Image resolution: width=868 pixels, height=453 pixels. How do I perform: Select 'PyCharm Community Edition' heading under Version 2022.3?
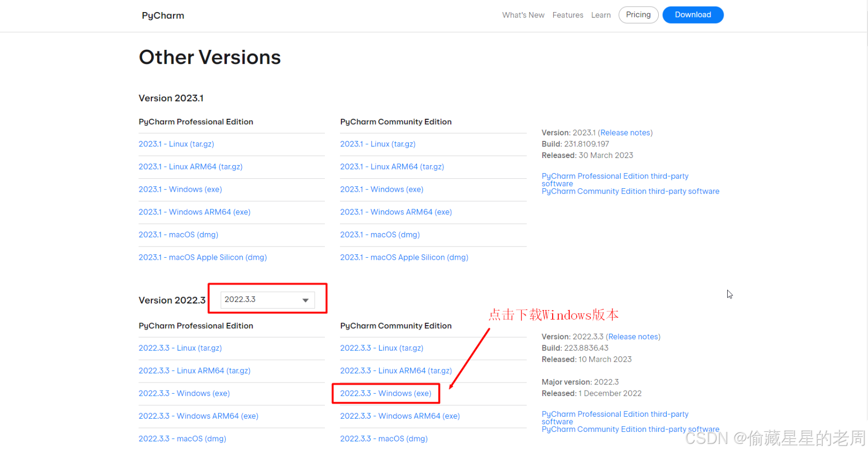[396, 326]
